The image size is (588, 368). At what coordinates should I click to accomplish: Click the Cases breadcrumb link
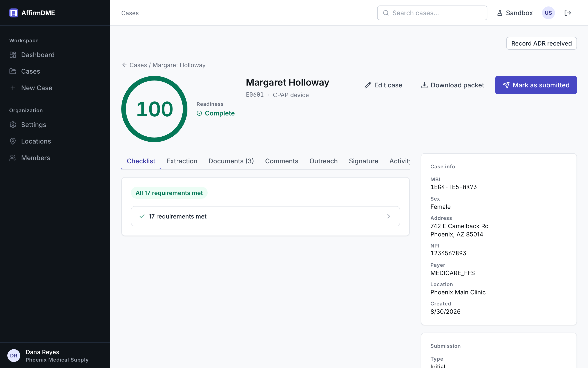click(138, 65)
